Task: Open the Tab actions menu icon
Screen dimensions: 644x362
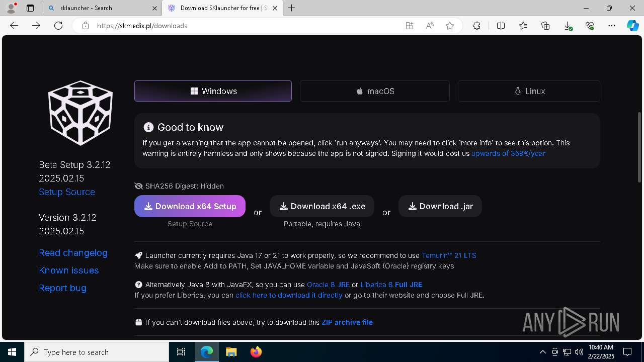Action: point(30,8)
